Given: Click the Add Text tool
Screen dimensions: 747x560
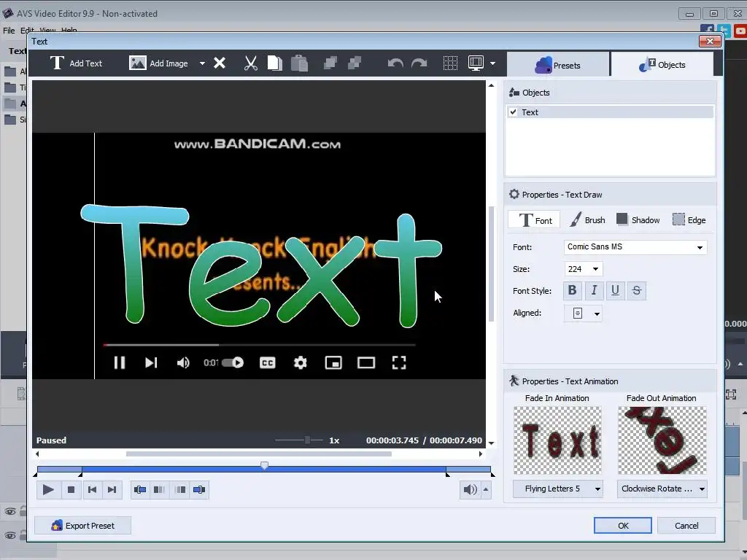Looking at the screenshot, I should pos(76,63).
